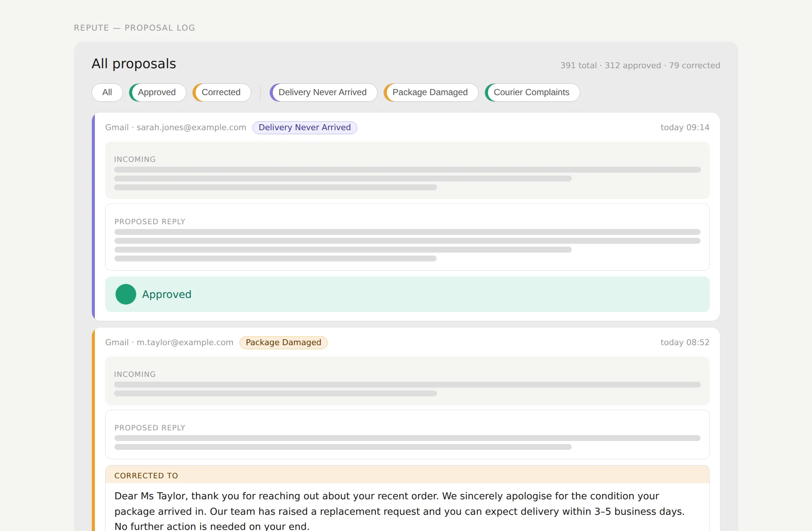This screenshot has width=812, height=531.
Task: Open the INCOMING block in m.taylor's card
Action: point(407,381)
